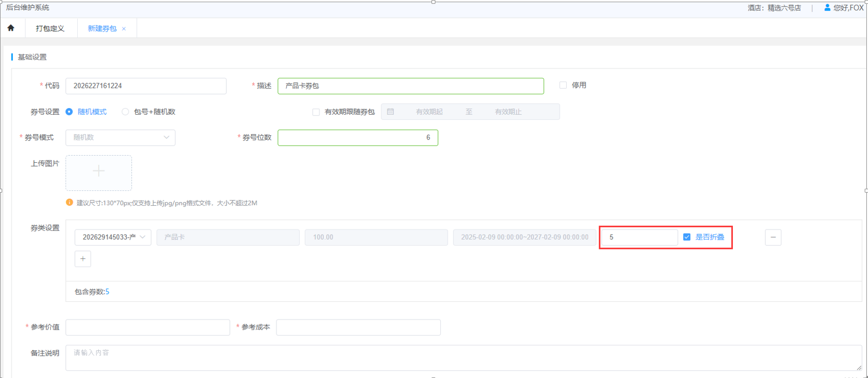The height and width of the screenshot is (378, 868).
Task: Add a new coupon type row
Action: tap(83, 259)
